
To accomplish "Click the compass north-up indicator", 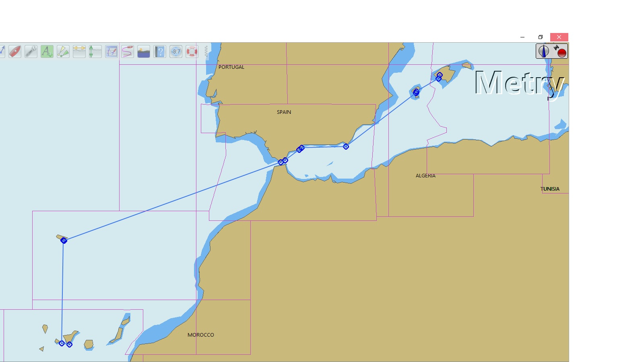I will 544,51.
